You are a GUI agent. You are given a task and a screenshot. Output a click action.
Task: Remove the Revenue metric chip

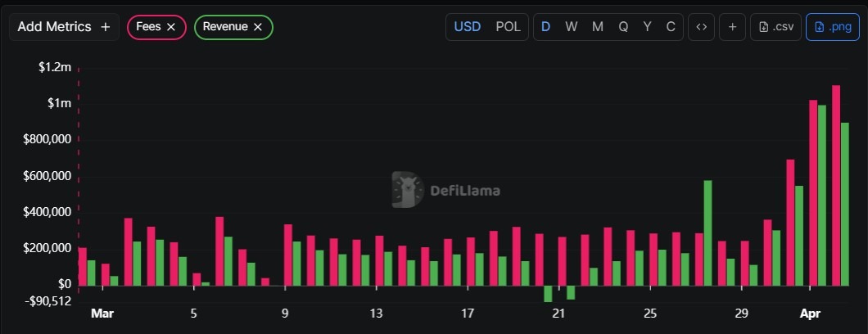tap(258, 27)
